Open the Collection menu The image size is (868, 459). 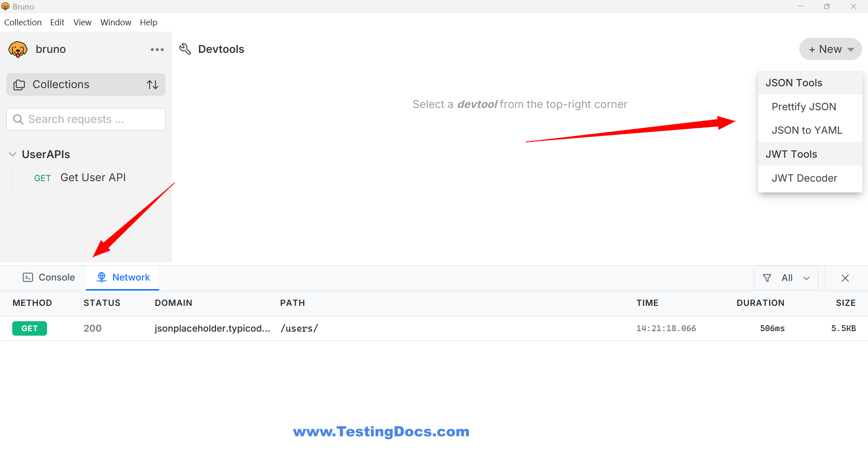tap(23, 22)
